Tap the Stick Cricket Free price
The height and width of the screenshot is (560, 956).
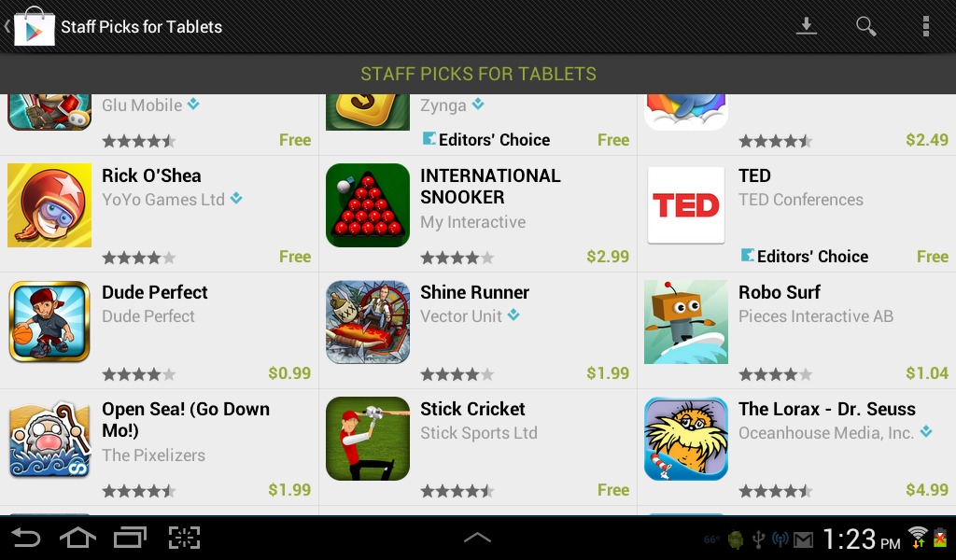[612, 489]
